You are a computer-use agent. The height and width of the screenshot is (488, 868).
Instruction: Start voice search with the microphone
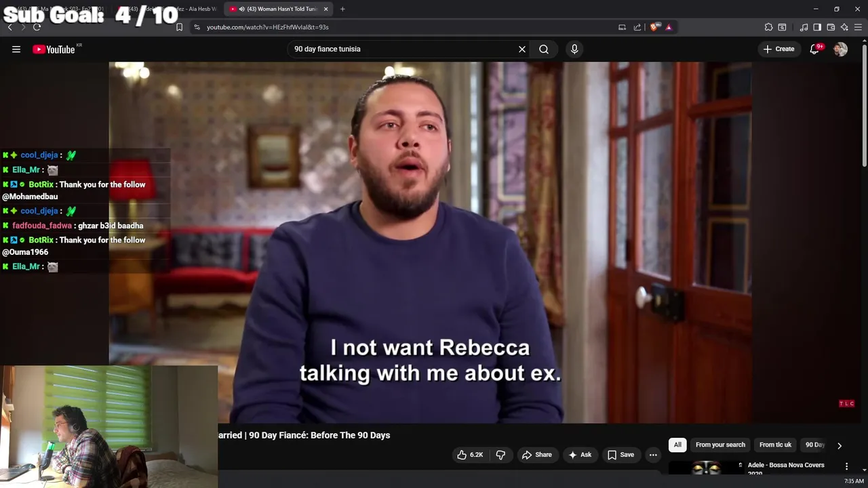574,49
